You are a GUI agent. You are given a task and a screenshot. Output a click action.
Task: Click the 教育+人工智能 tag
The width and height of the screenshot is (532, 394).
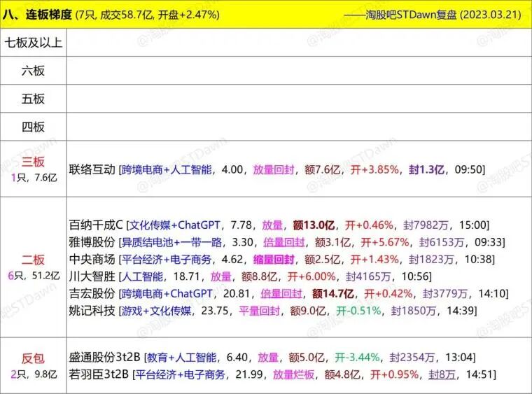click(181, 357)
